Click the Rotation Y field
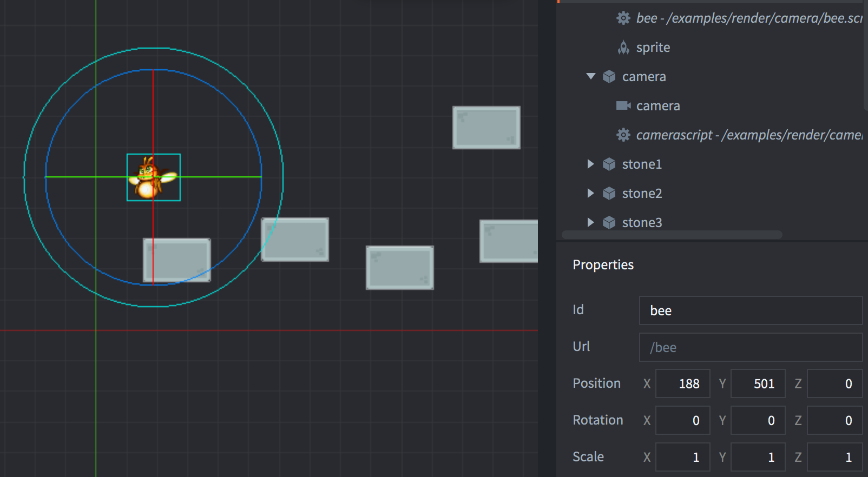The width and height of the screenshot is (868, 477). tap(758, 420)
